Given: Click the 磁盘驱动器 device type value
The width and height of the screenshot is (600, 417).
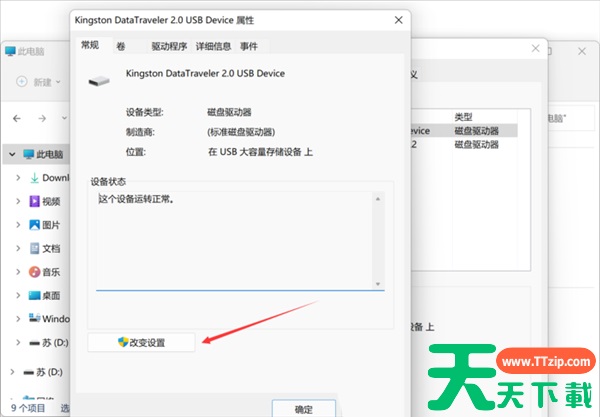Looking at the screenshot, I should click(x=229, y=112).
